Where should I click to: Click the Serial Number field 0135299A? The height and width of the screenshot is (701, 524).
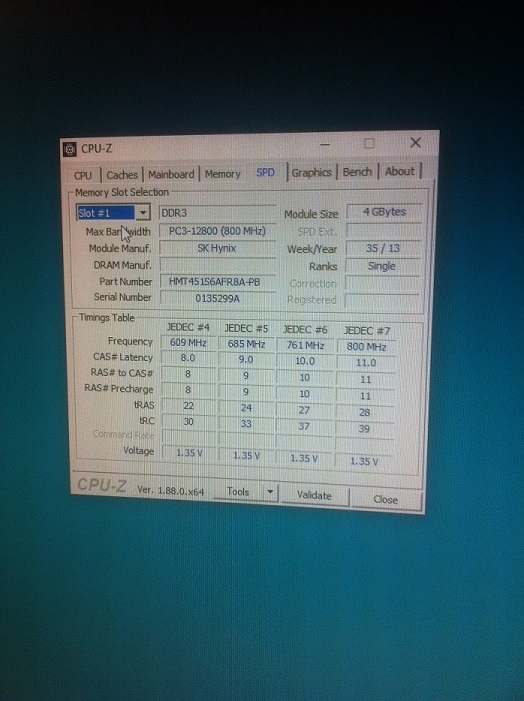[217, 298]
